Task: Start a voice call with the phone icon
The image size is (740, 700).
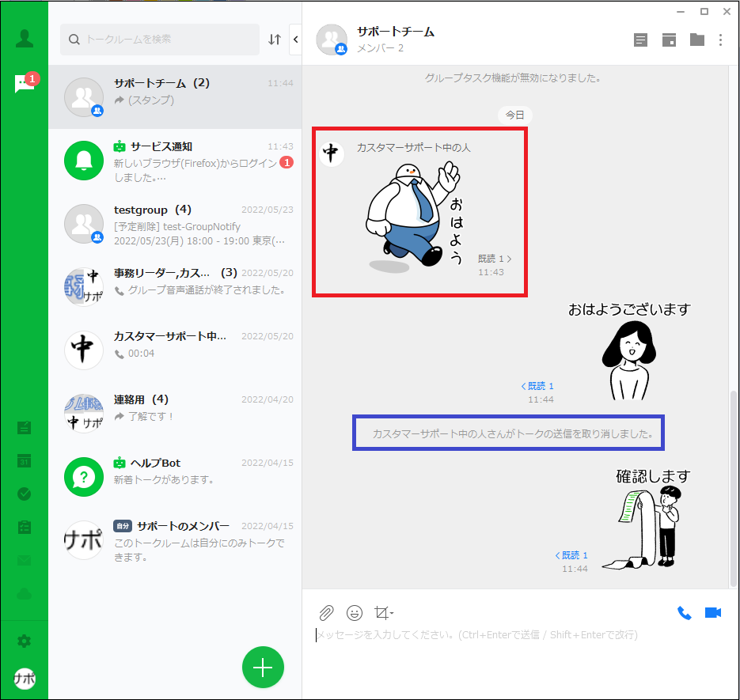Action: tap(684, 613)
